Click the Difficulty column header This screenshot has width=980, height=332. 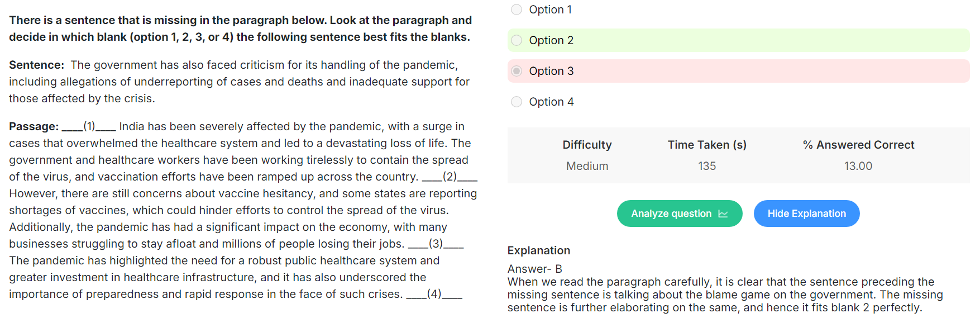pyautogui.click(x=587, y=145)
